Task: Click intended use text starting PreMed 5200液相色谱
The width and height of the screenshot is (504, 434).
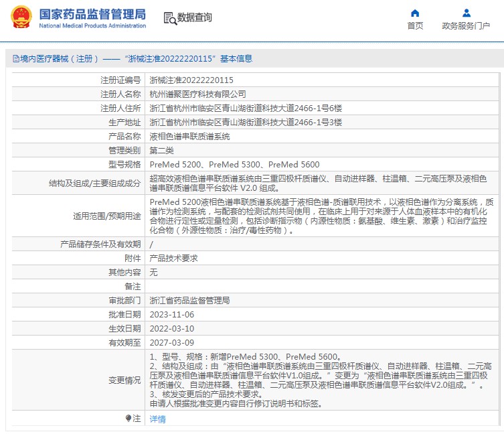Action: 321,216
